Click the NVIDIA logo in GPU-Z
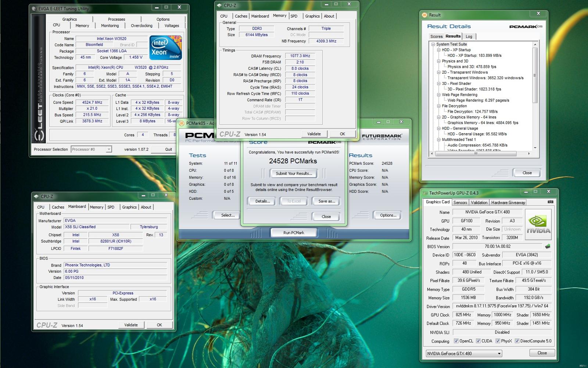Screen dimensions: 588x368 538,224
